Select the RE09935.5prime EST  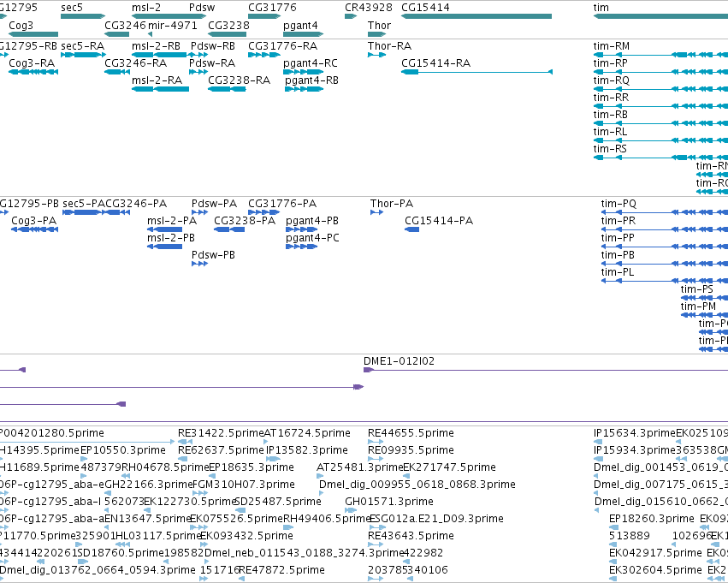click(376, 459)
